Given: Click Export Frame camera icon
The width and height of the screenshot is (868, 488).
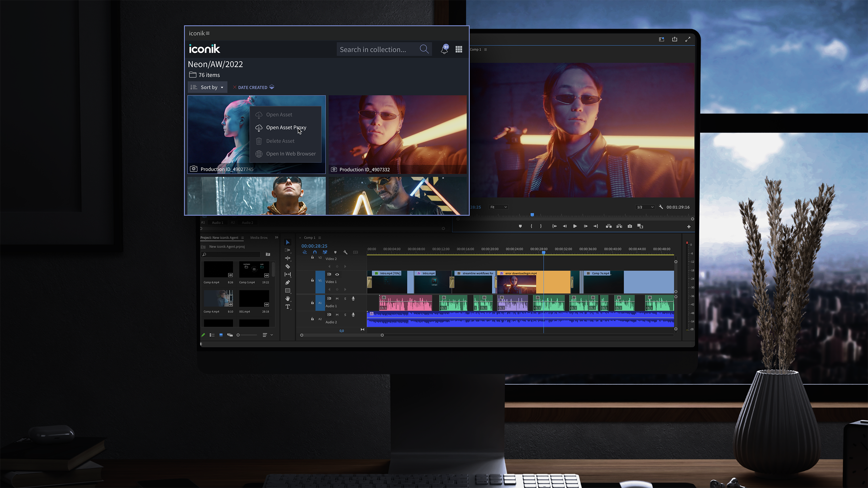Looking at the screenshot, I should pyautogui.click(x=630, y=226).
